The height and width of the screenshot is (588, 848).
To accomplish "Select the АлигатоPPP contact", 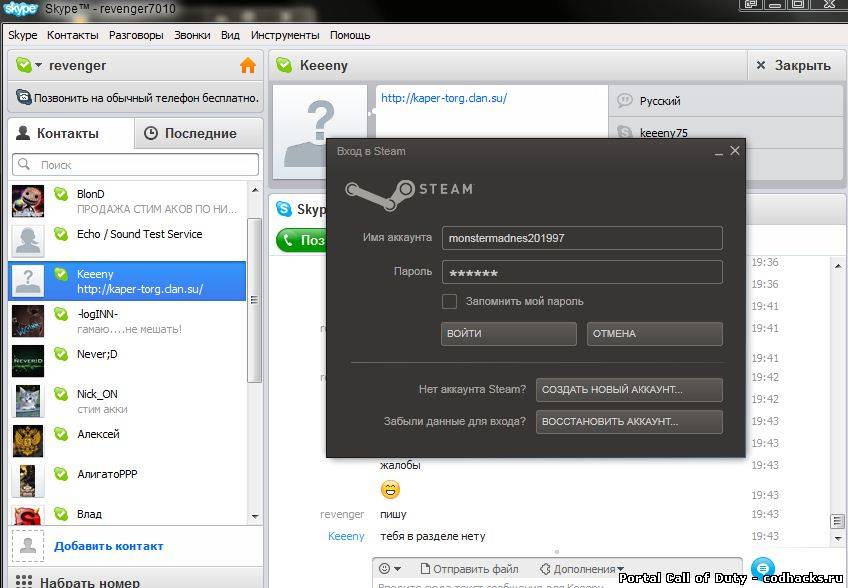I will coord(127,481).
